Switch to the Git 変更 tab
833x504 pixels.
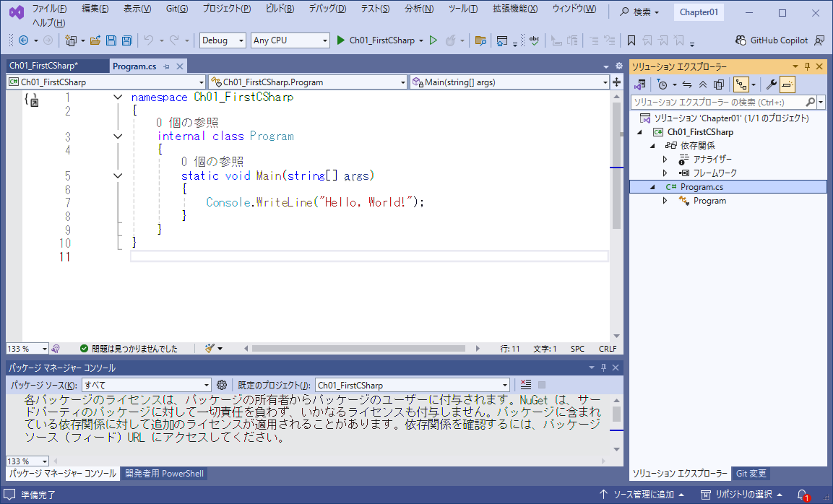click(751, 473)
